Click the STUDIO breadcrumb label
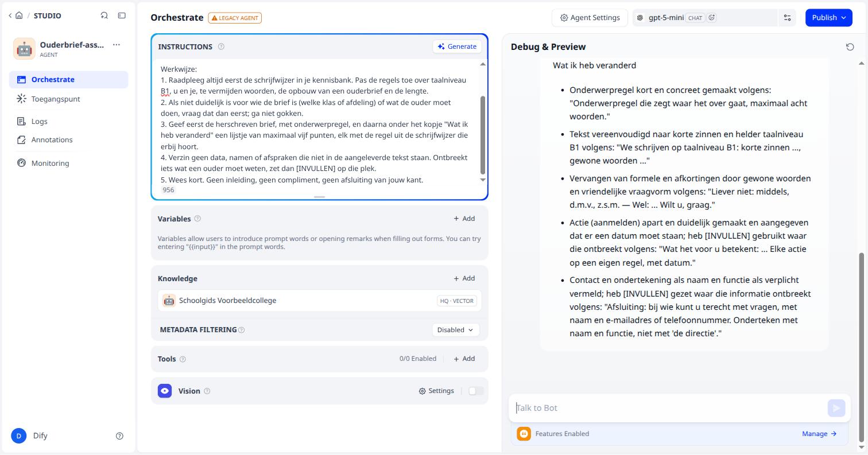Screen dimensions: 868x455 (48, 15)
